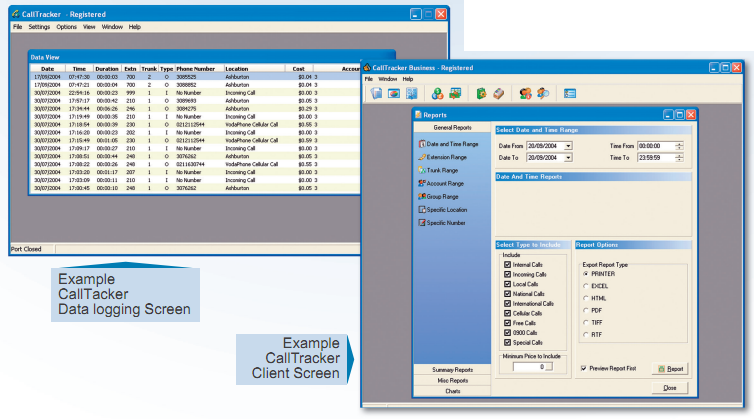
Task: Click the Close button in Reports
Action: tap(670, 388)
